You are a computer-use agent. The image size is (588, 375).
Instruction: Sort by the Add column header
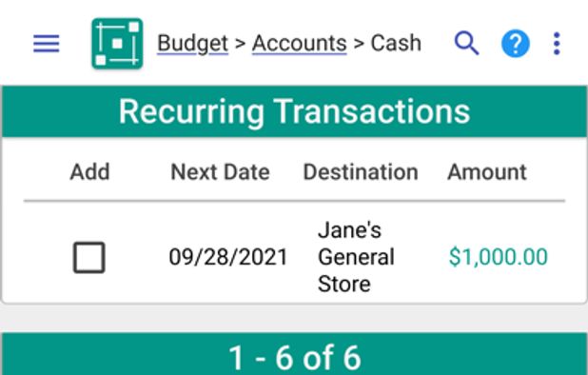pos(90,172)
